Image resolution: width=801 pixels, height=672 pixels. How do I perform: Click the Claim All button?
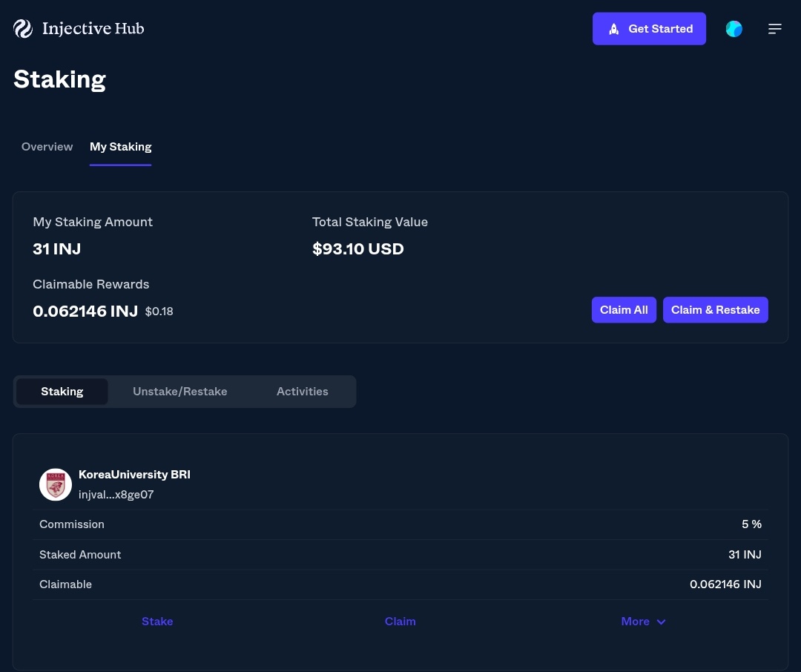[x=624, y=310]
